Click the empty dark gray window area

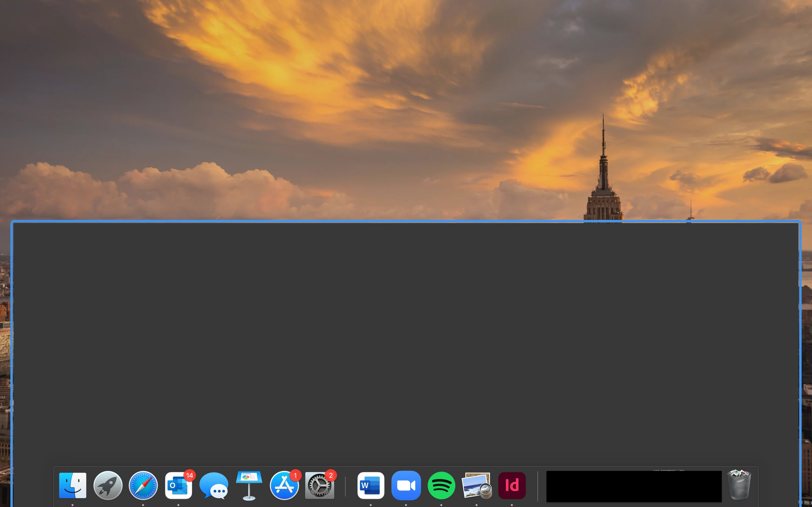coord(403,335)
